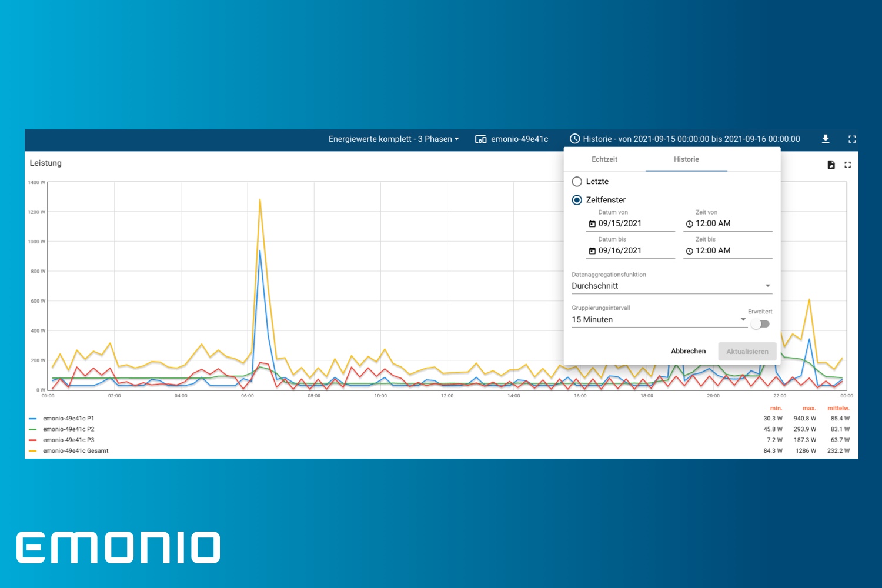Sort legend by the mittelw. column header
The image size is (882, 588).
point(838,408)
